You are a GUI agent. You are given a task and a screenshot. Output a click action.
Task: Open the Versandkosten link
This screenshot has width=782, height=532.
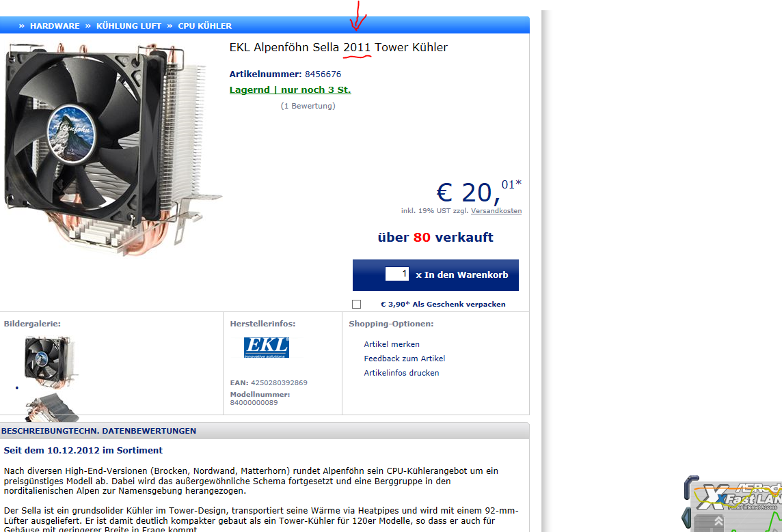(x=496, y=211)
